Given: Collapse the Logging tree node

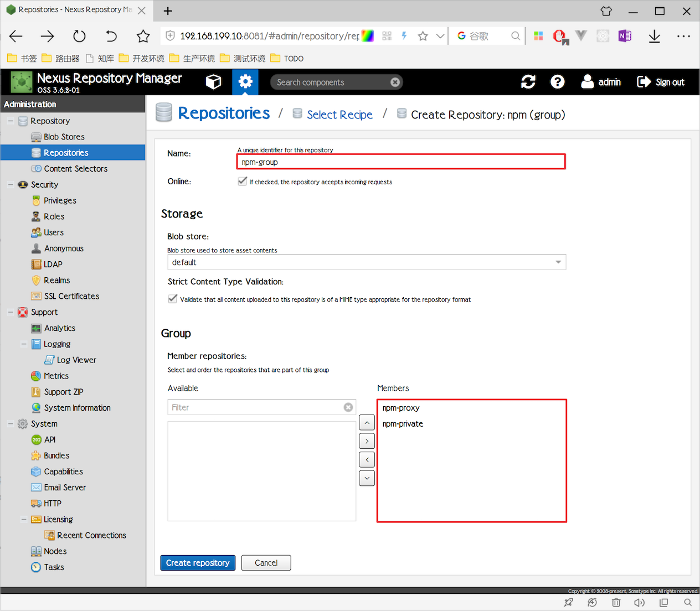Looking at the screenshot, I should (x=24, y=344).
